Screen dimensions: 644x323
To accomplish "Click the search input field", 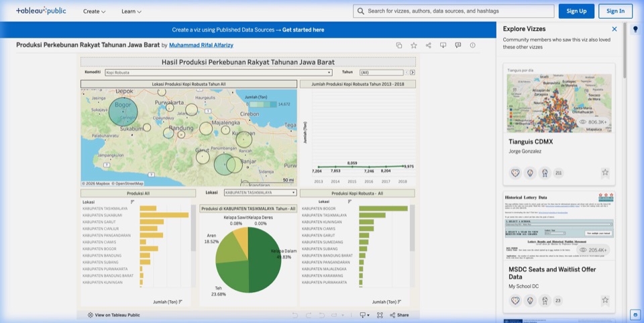I will pos(453,11).
